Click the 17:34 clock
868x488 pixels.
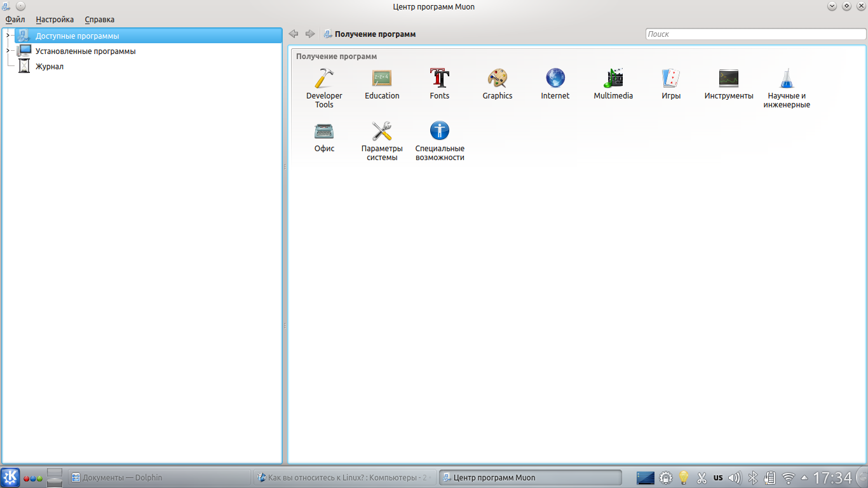click(x=832, y=478)
